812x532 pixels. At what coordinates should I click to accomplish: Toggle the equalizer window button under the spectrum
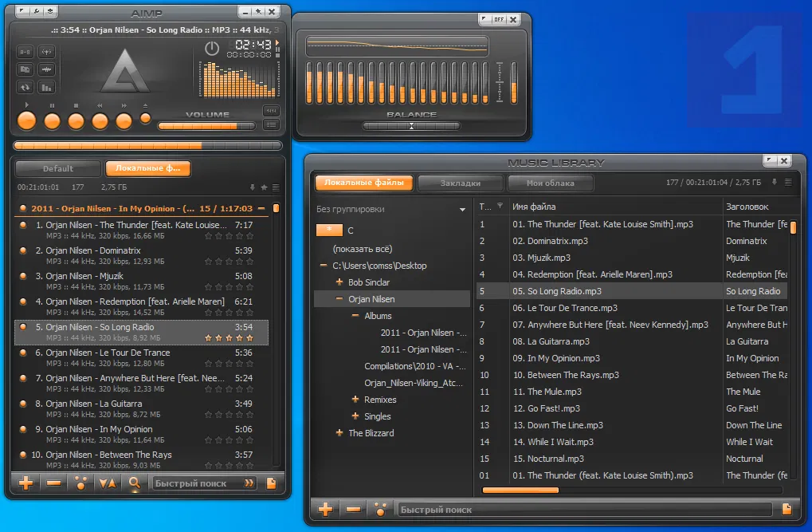point(271,111)
